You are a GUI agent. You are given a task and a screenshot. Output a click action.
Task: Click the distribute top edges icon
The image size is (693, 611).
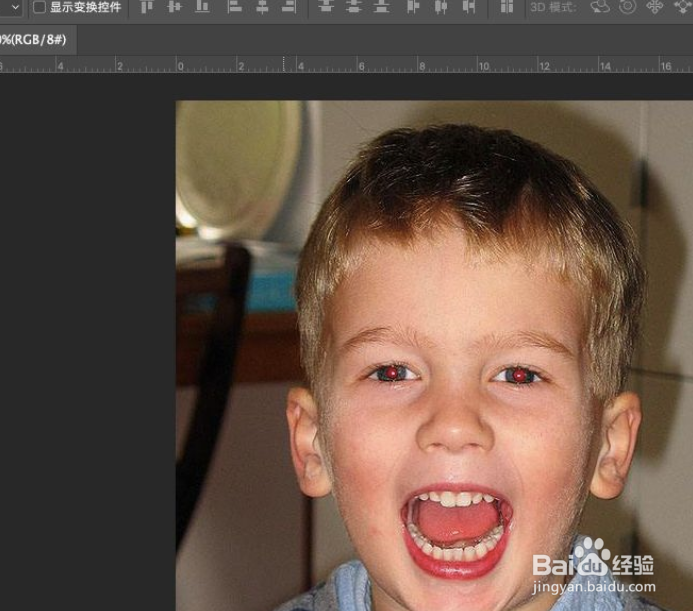pos(326,6)
